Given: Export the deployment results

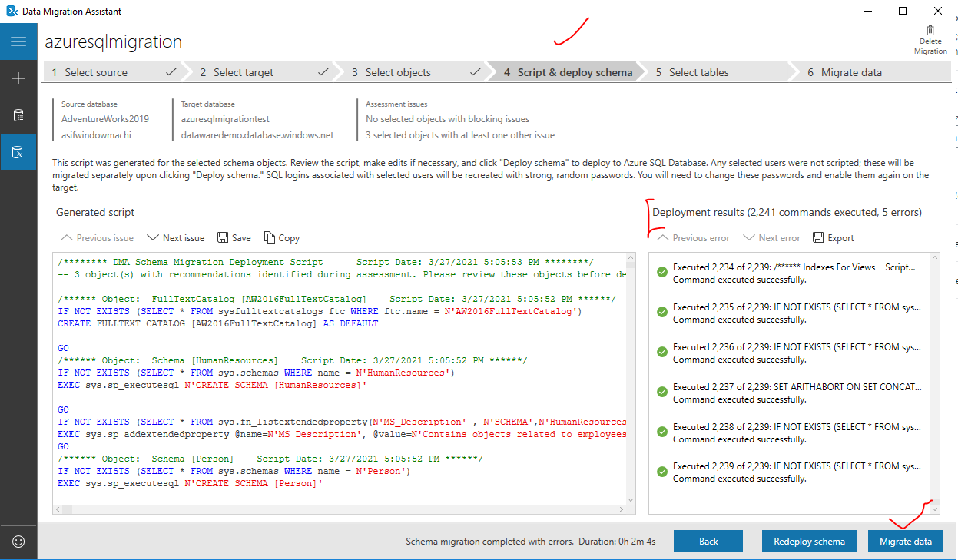Looking at the screenshot, I should click(833, 237).
